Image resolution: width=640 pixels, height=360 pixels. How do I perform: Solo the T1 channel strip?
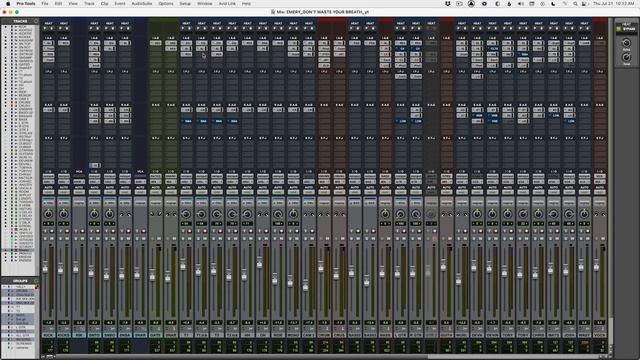tap(182, 238)
